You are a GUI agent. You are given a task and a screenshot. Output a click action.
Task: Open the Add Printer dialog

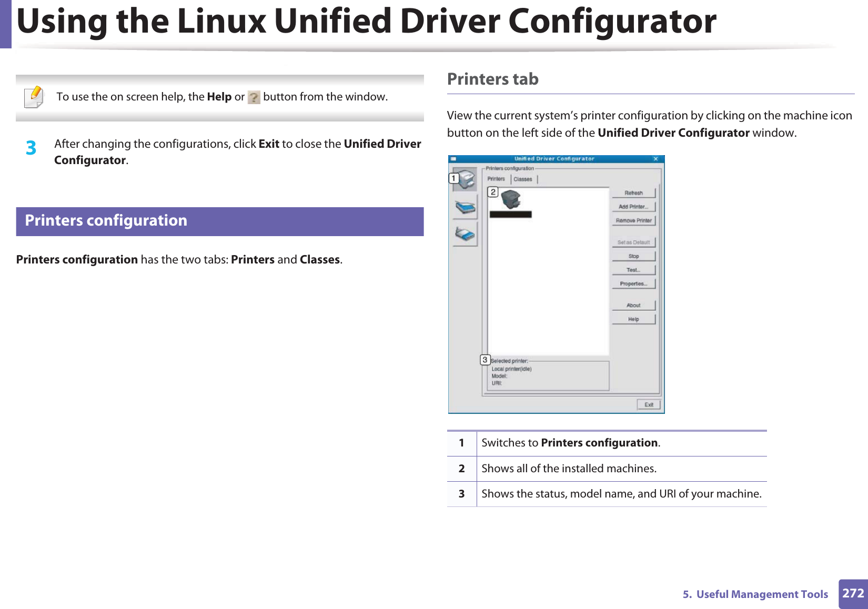(x=634, y=206)
